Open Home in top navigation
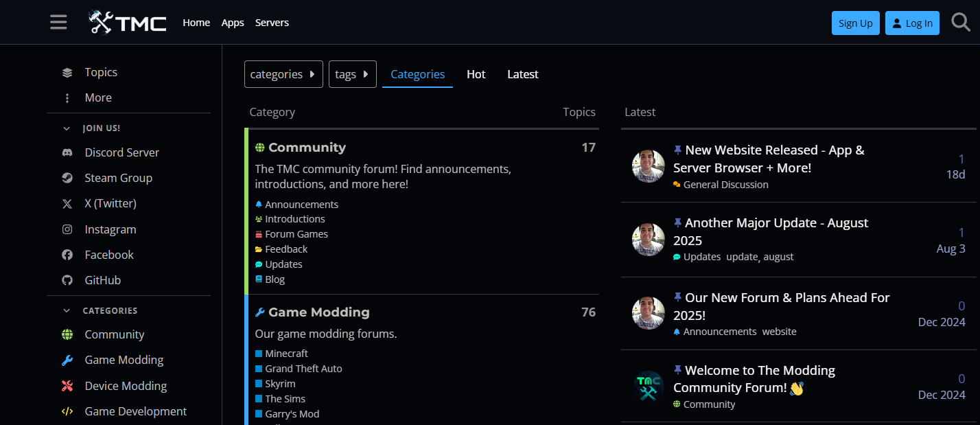 click(x=196, y=23)
